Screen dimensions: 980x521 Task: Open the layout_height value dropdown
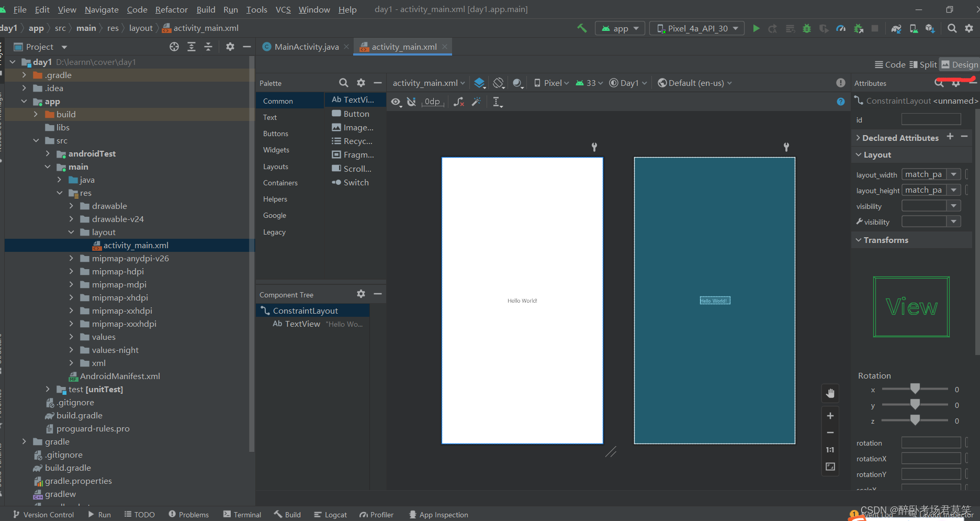click(954, 190)
